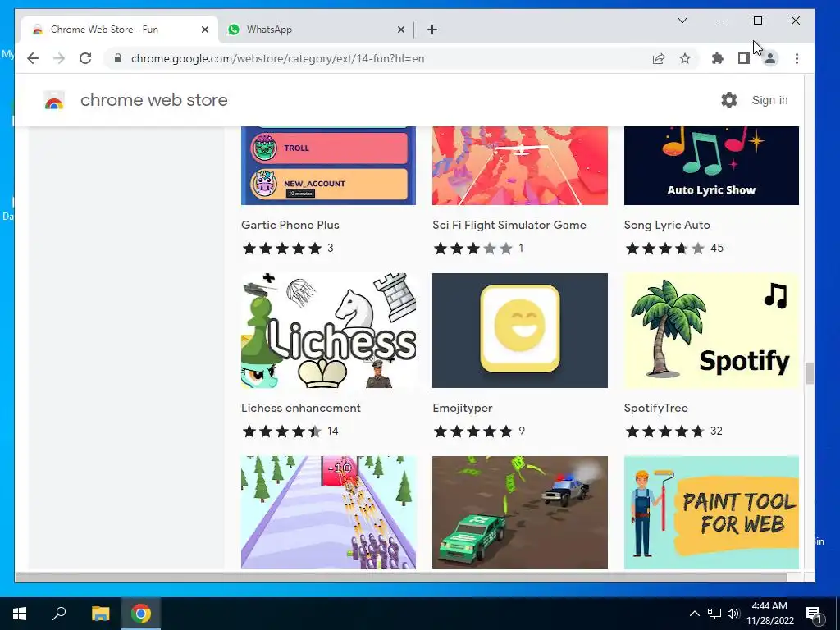Open the volume tray icon
Image resolution: width=840 pixels, height=630 pixels.
tap(733, 614)
